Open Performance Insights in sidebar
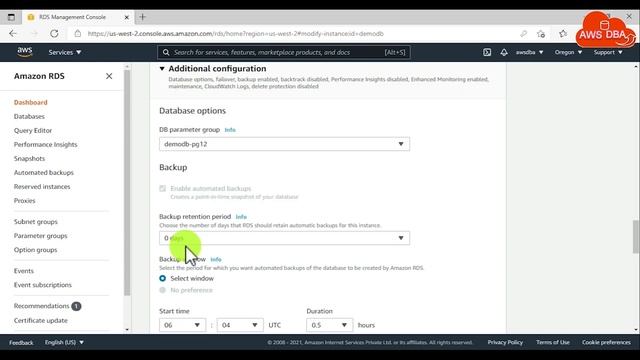The height and width of the screenshot is (360, 640). [46, 144]
